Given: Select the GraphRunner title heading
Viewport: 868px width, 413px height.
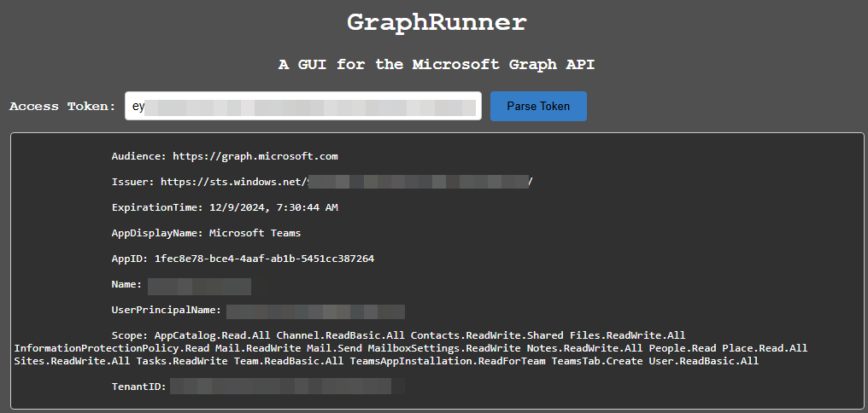Looking at the screenshot, I should pyautogui.click(x=437, y=23).
